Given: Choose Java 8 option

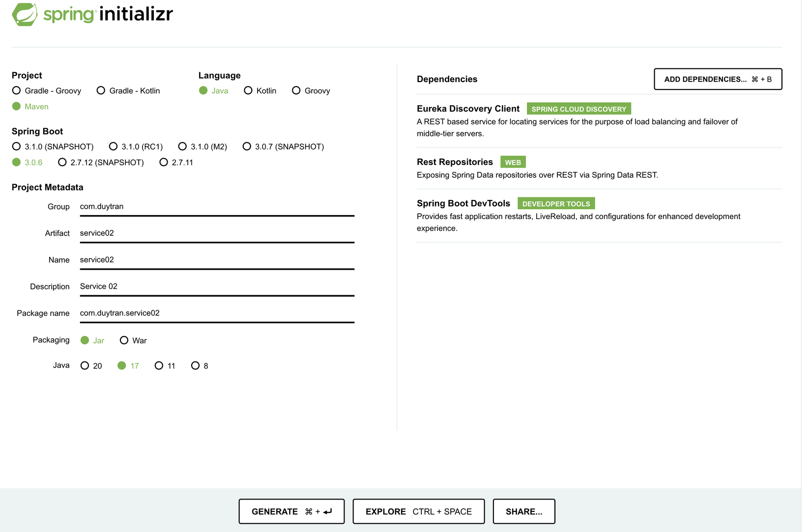Looking at the screenshot, I should point(196,365).
